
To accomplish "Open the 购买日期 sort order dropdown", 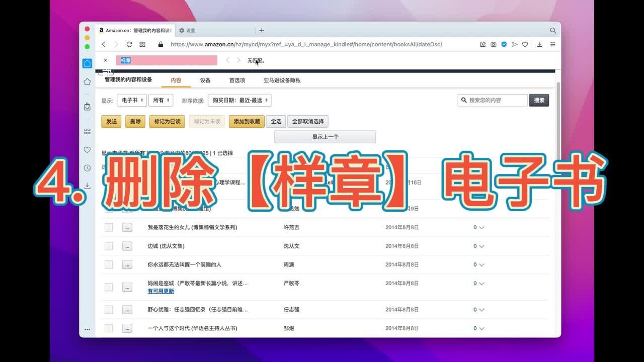I will [x=239, y=100].
